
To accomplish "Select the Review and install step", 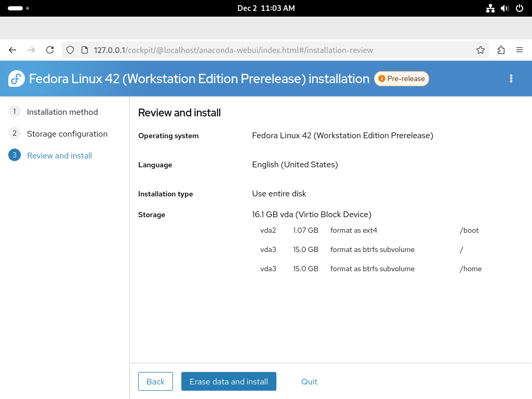I will (x=59, y=155).
